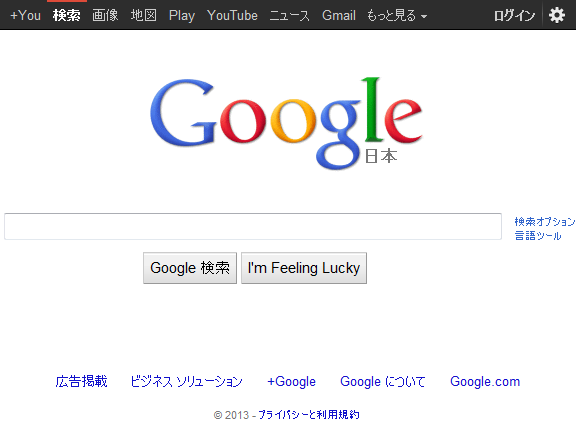Click the Google Japan logo
Image resolution: width=576 pixels, height=448 pixels.
286,123
